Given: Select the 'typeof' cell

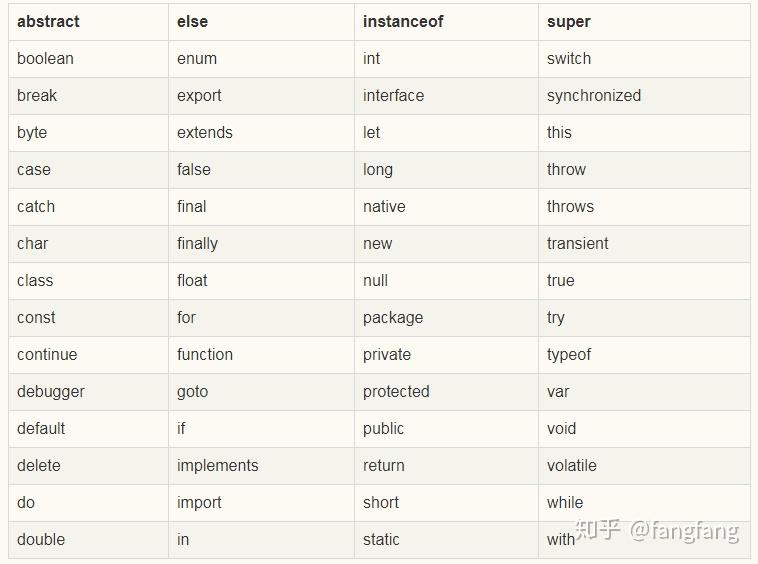Looking at the screenshot, I should coord(569,354).
